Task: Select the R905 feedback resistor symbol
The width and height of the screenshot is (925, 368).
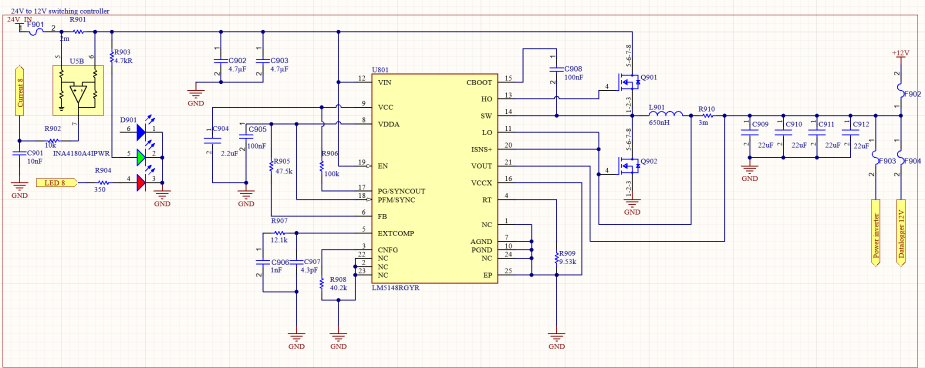Action: (x=271, y=166)
